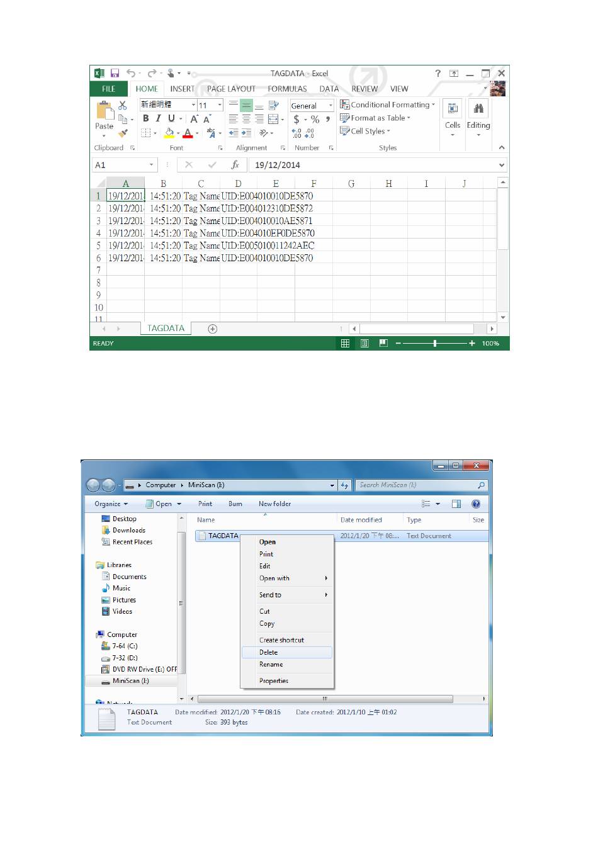Choose Rename in the context menu
The height and width of the screenshot is (868, 598).
point(287,664)
